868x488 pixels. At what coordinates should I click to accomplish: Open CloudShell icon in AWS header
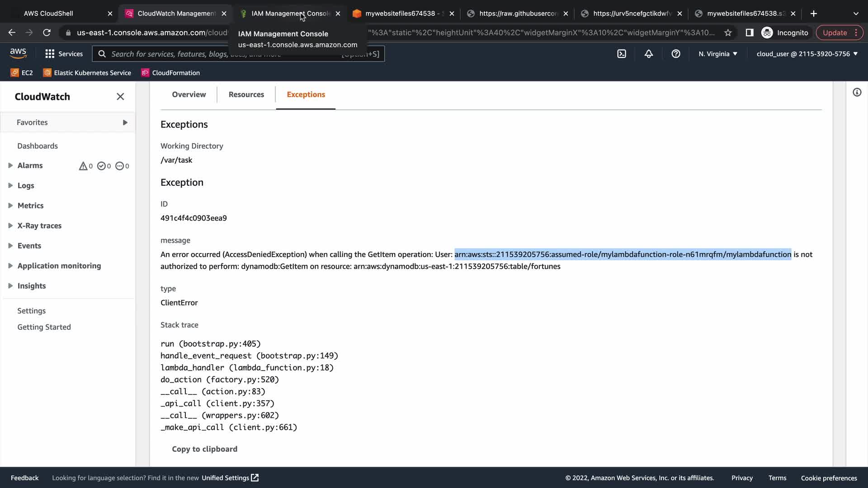click(622, 54)
